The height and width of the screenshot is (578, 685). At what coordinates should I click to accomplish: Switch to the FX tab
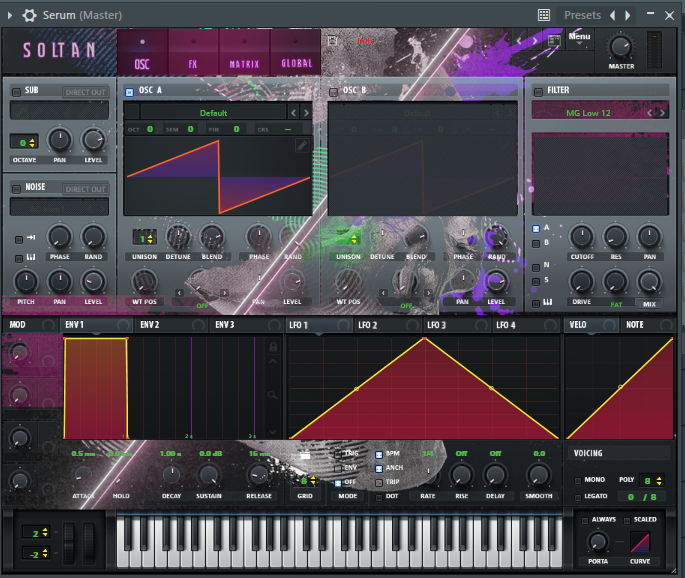[193, 53]
